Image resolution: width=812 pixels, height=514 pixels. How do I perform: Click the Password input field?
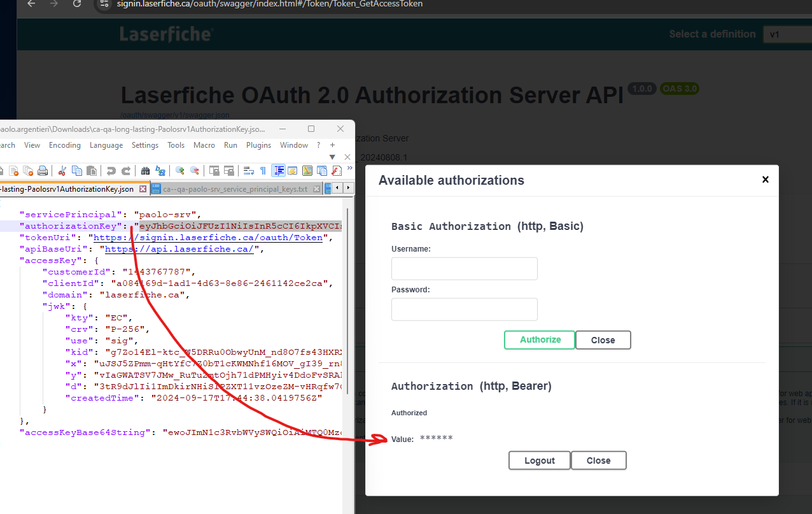(465, 310)
